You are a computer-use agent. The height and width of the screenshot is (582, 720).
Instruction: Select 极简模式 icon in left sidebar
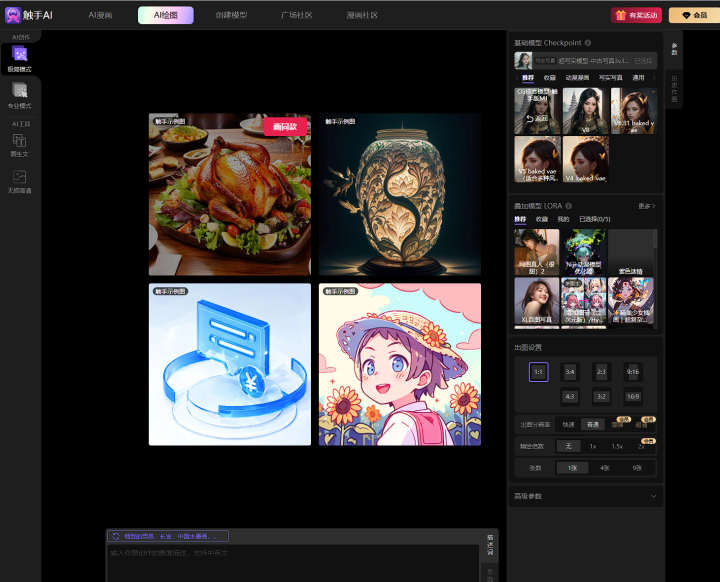click(20, 58)
